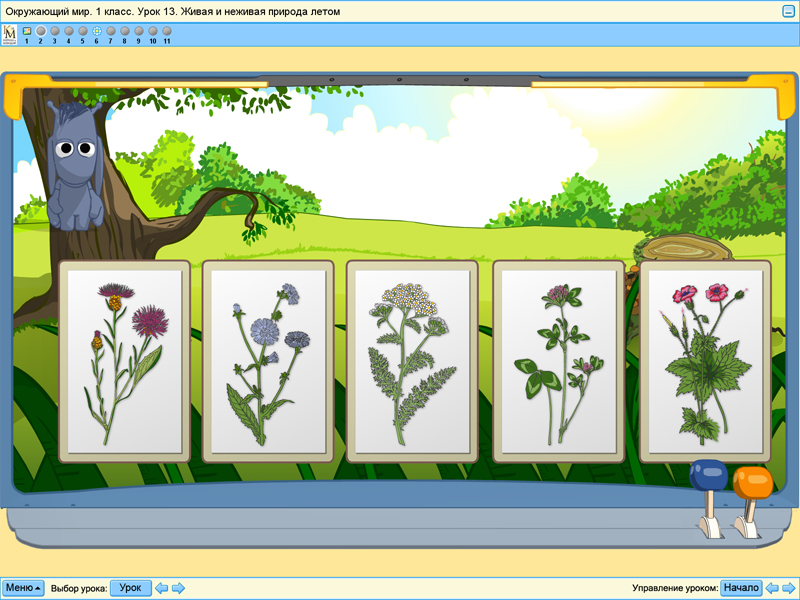The width and height of the screenshot is (800, 600).
Task: Choose the pink geranium flower card
Action: tap(704, 361)
